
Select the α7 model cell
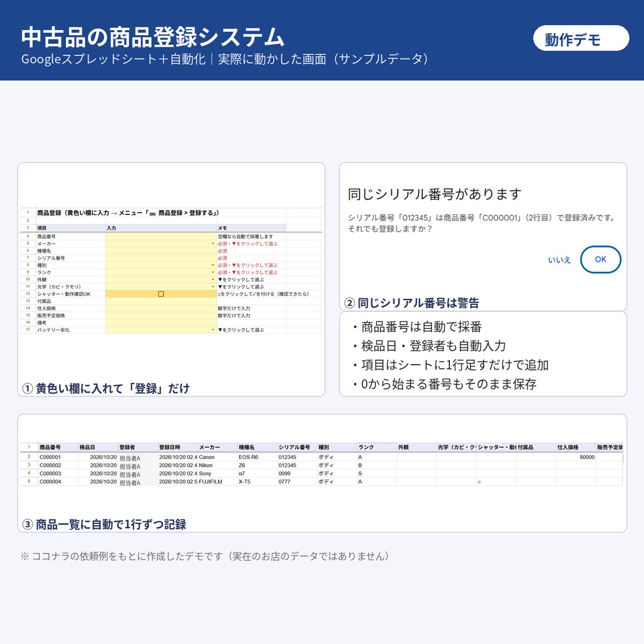click(257, 473)
